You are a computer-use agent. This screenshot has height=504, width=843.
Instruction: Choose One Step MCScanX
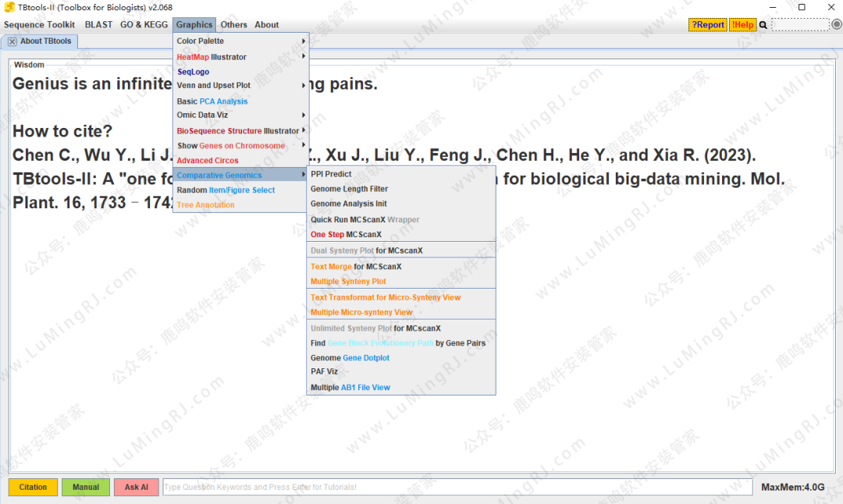(x=401, y=234)
